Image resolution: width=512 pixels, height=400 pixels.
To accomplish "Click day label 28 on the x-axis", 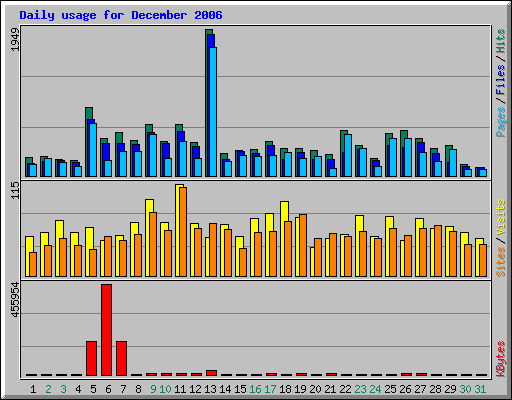I will point(435,389).
